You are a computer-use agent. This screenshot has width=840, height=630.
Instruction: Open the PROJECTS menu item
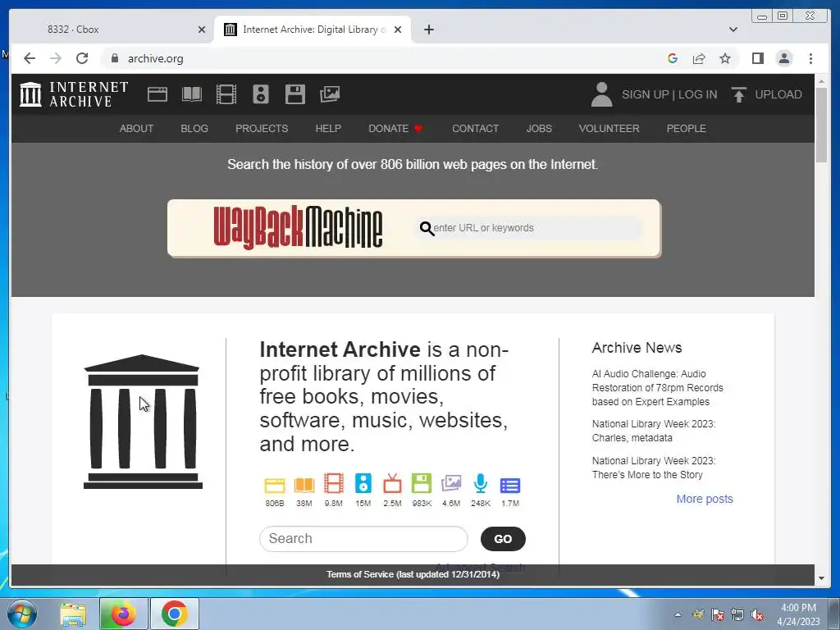click(262, 129)
